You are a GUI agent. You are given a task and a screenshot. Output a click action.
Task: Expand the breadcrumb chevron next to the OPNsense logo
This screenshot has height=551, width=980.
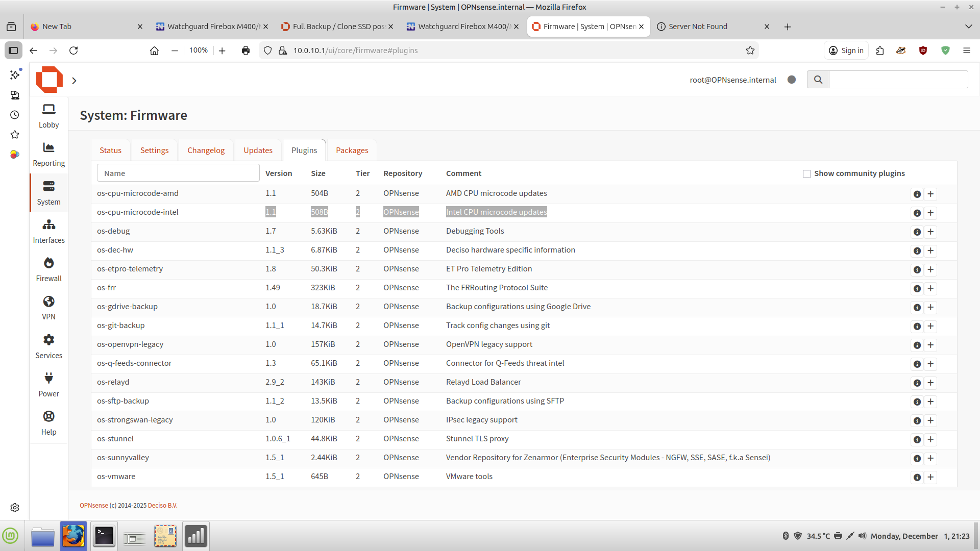(75, 81)
